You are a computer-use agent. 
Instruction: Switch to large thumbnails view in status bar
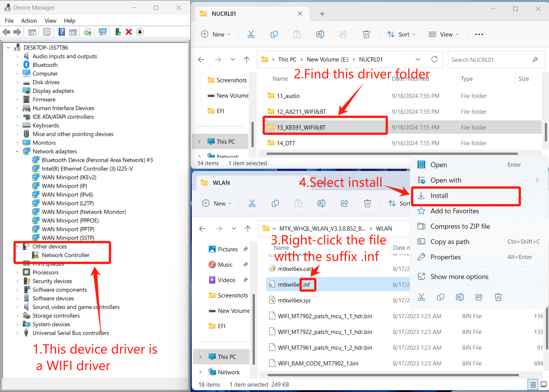pyautogui.click(x=543, y=384)
